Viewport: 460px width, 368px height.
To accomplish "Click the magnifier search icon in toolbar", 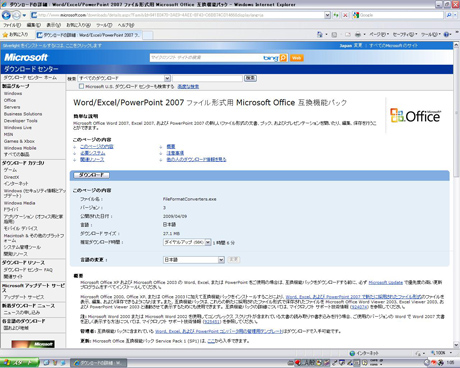I will click(449, 15).
